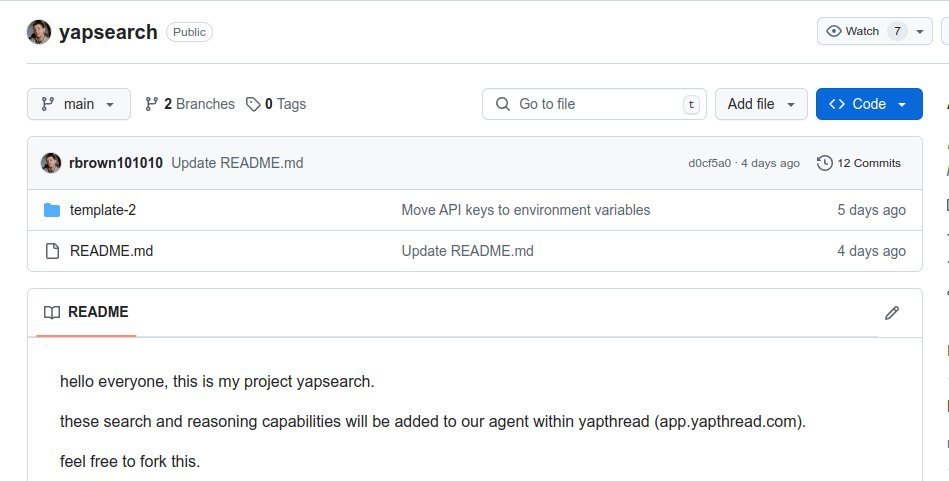Viewport: 949px width, 481px height.
Task: Open the Add file dropdown
Action: coord(761,104)
